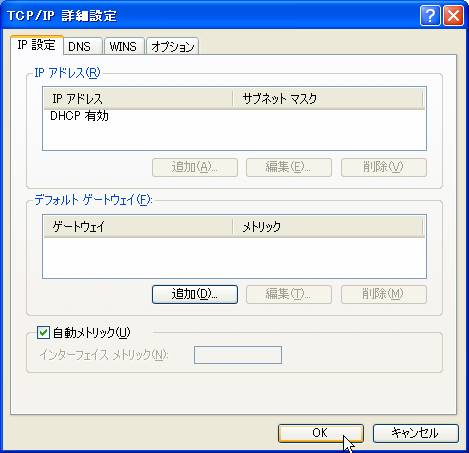This screenshot has width=469, height=453.
Task: Click the インターフェイス メトリック input field
Action: (238, 355)
